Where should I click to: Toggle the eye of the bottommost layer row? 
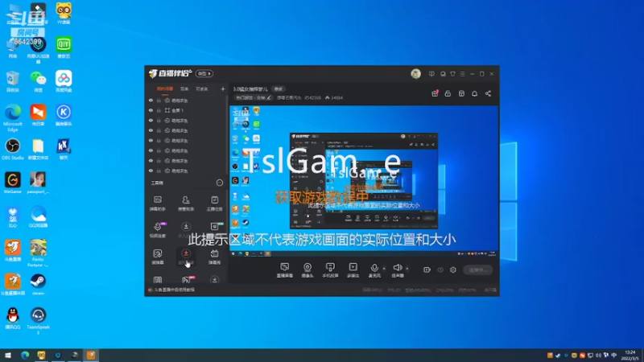[151, 171]
